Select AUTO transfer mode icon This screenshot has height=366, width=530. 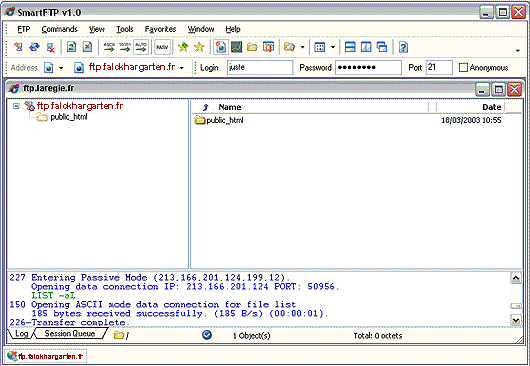pos(141,47)
